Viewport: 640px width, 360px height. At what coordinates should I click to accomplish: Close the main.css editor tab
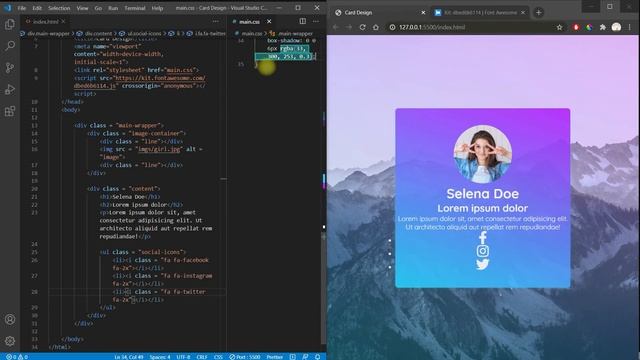[x=269, y=21]
